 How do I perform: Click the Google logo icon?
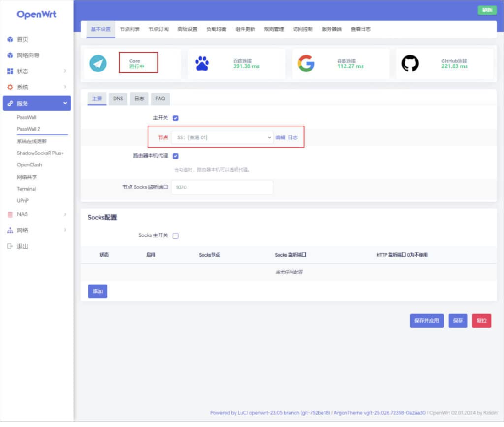(306, 63)
